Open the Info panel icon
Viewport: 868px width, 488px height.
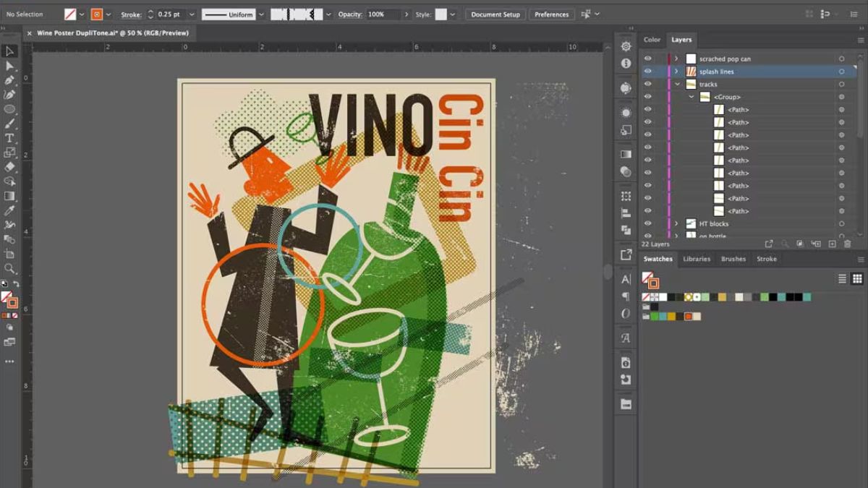coord(626,64)
